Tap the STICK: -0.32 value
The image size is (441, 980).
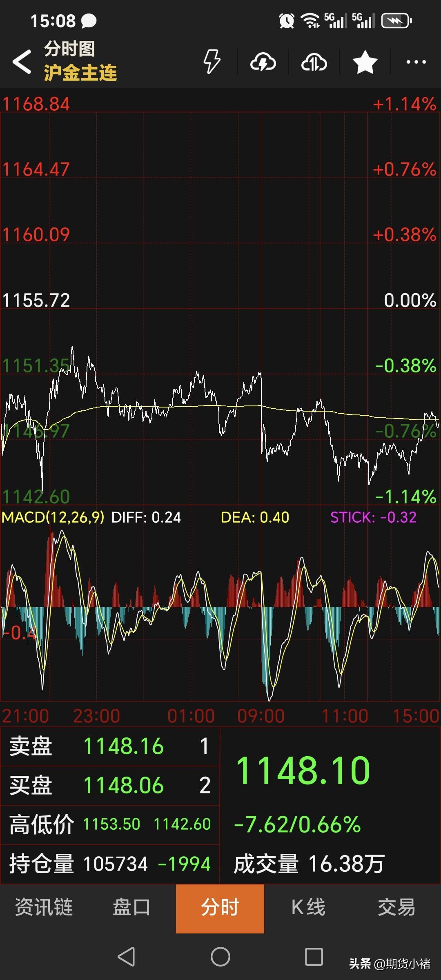(x=373, y=517)
